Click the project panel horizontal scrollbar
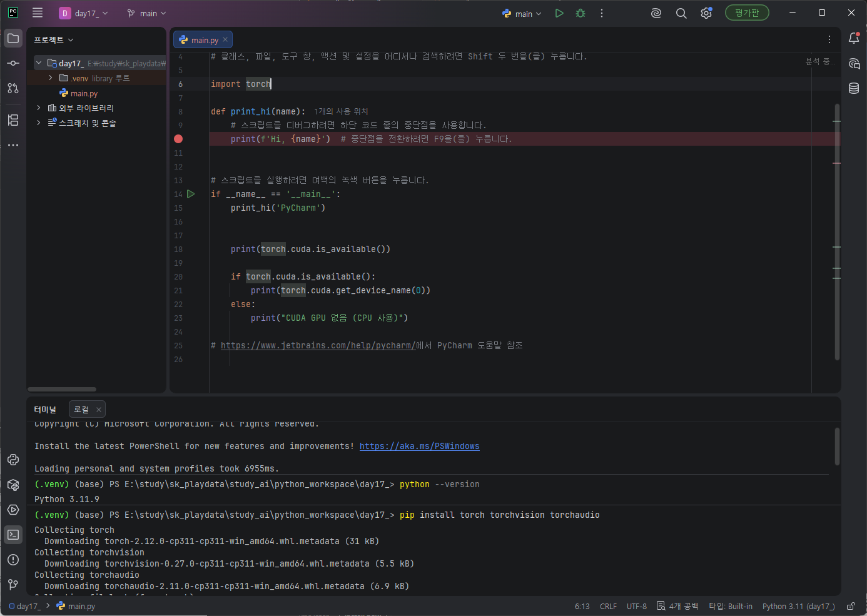This screenshot has width=867, height=616. pyautogui.click(x=62, y=389)
